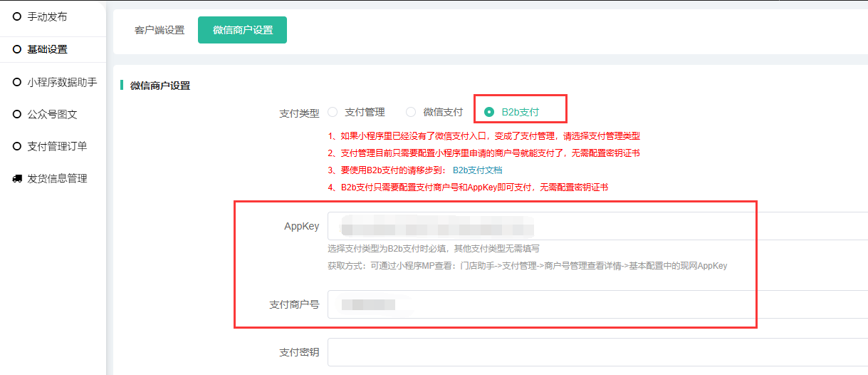Click the circle icon beside 手动发布
The width and height of the screenshot is (868, 375).
[x=17, y=16]
